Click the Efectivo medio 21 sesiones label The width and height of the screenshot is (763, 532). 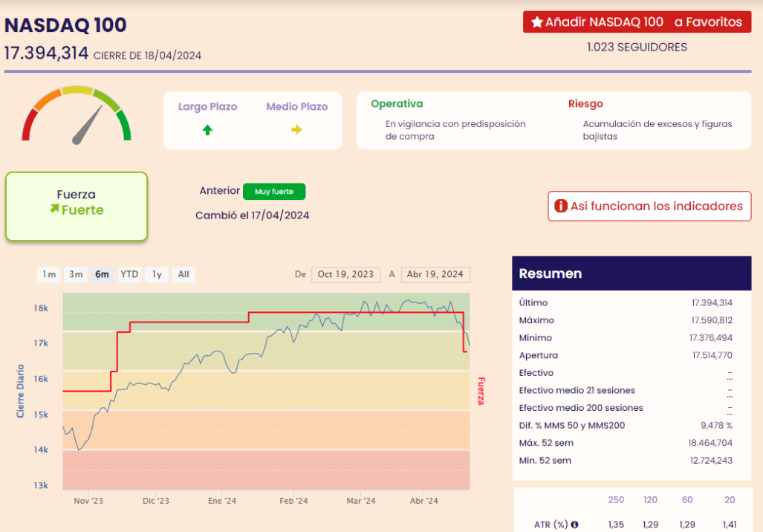[577, 390]
